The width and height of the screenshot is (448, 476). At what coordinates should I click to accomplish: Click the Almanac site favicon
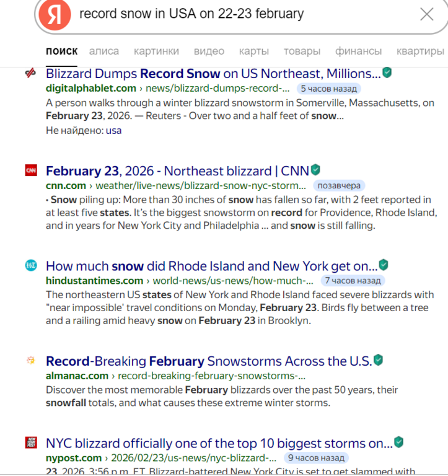pyautogui.click(x=30, y=361)
